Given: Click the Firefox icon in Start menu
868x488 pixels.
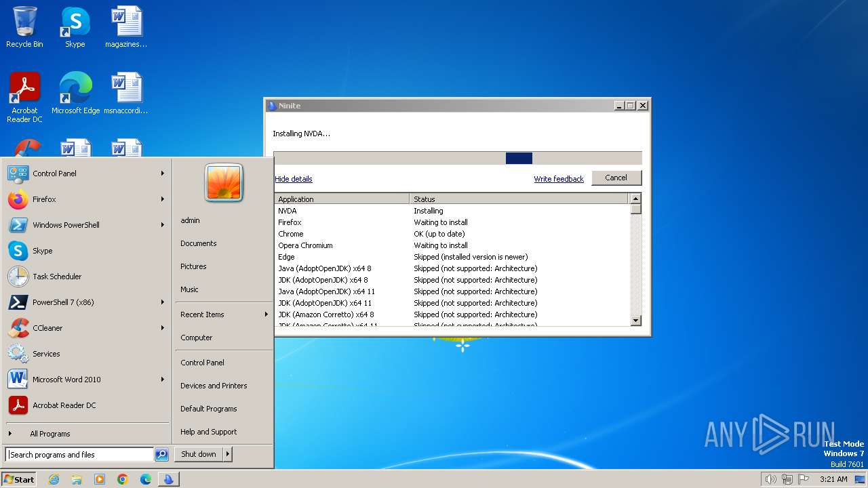Looking at the screenshot, I should [x=18, y=199].
